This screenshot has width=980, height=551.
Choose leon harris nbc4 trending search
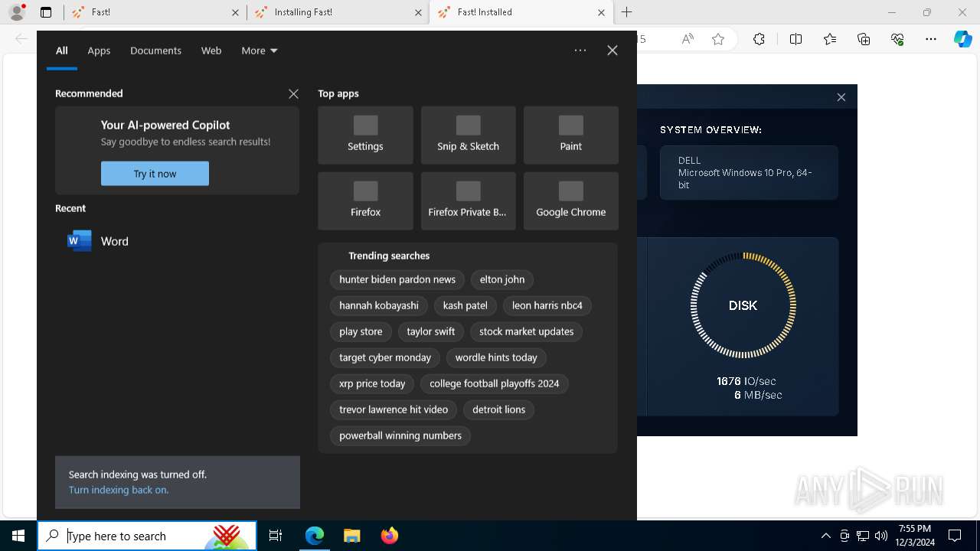pos(547,305)
